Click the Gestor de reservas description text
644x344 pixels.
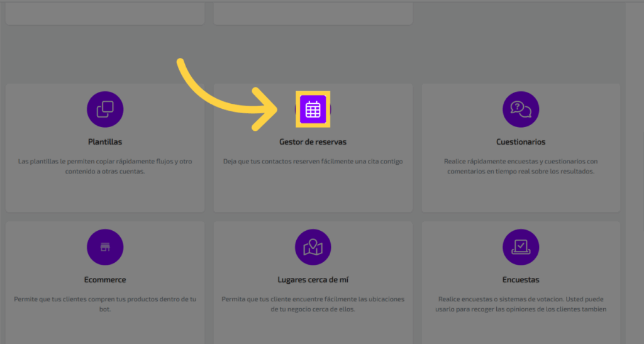coord(313,162)
